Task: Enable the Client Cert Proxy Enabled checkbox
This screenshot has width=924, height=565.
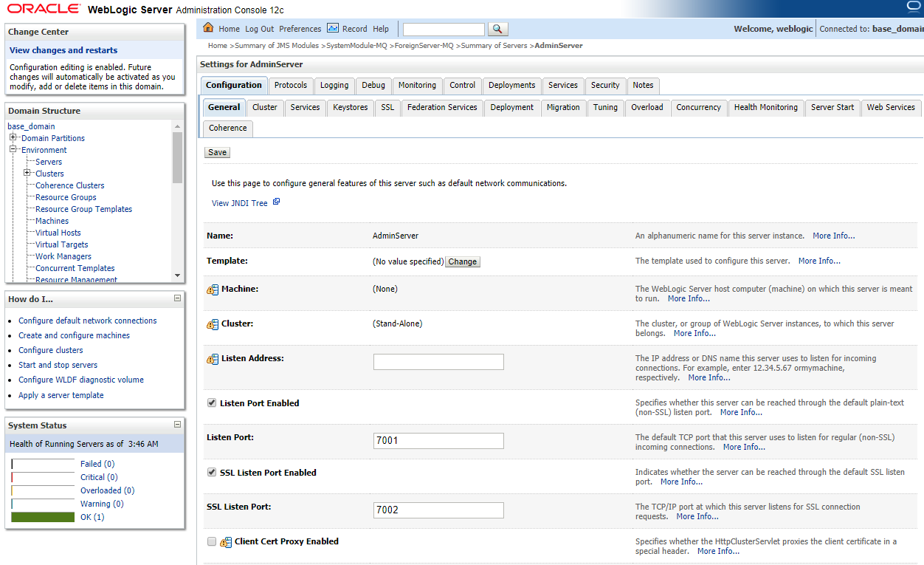Action: pos(212,542)
